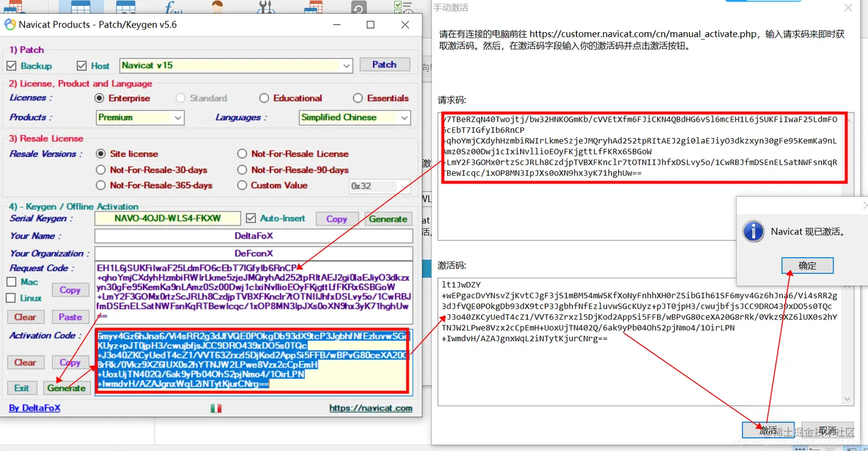
Task: Click the Paste button
Action: click(x=70, y=317)
